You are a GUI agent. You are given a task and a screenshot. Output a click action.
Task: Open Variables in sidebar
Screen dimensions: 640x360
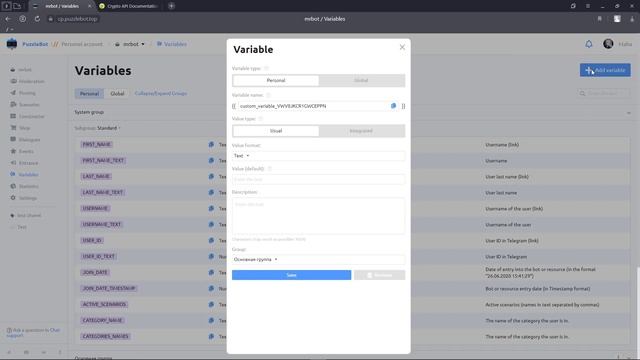coord(24,175)
